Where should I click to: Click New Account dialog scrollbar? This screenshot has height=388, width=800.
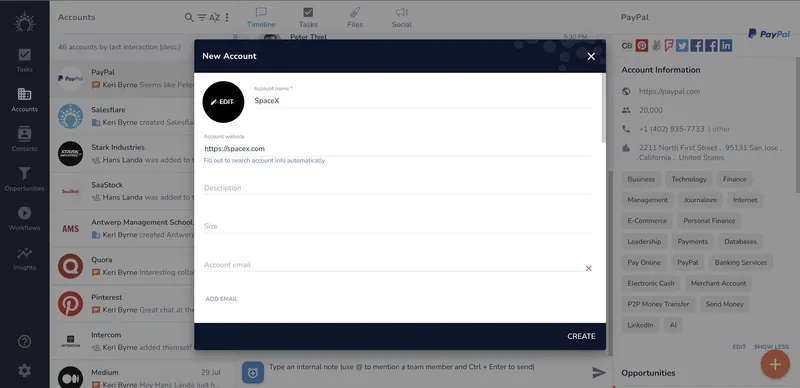[605, 109]
